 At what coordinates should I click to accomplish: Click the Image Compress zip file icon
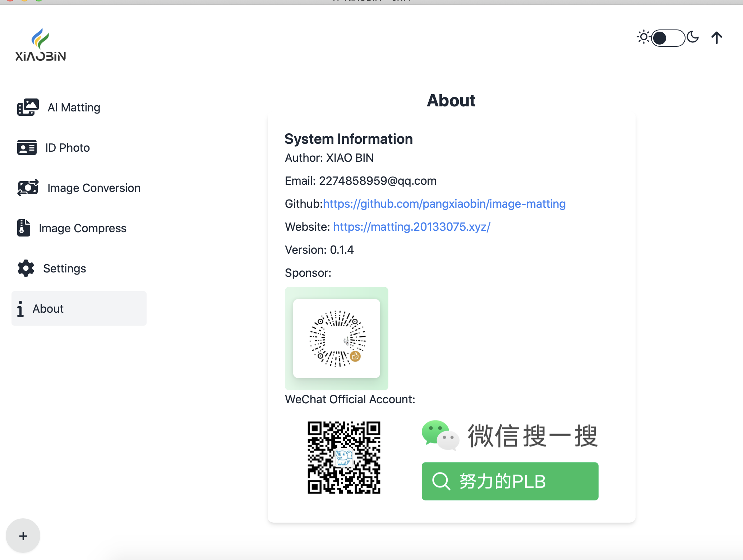(24, 228)
